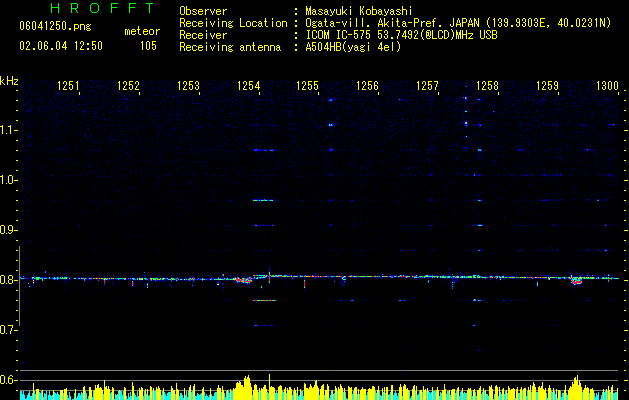The height and width of the screenshot is (400, 629).
Task: Click the yellow intensity peak below 1259
Action: point(577,386)
